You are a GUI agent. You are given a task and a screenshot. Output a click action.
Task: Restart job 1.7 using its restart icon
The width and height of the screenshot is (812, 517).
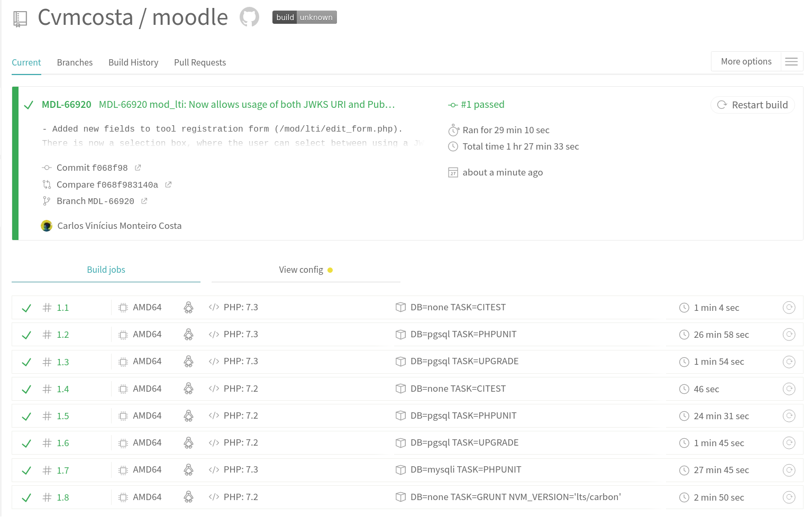coord(789,470)
